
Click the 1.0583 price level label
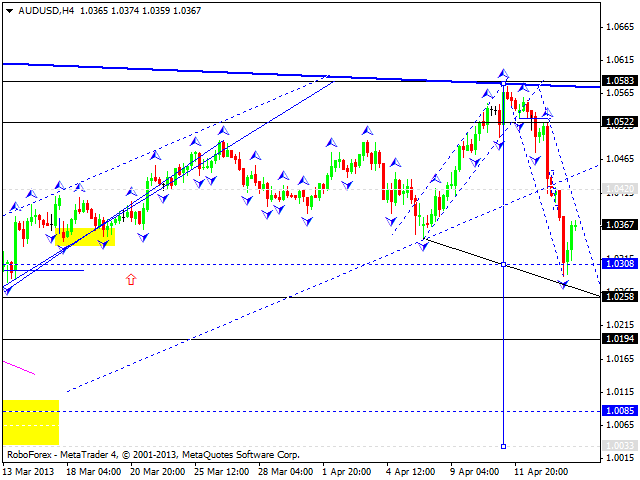[620, 81]
